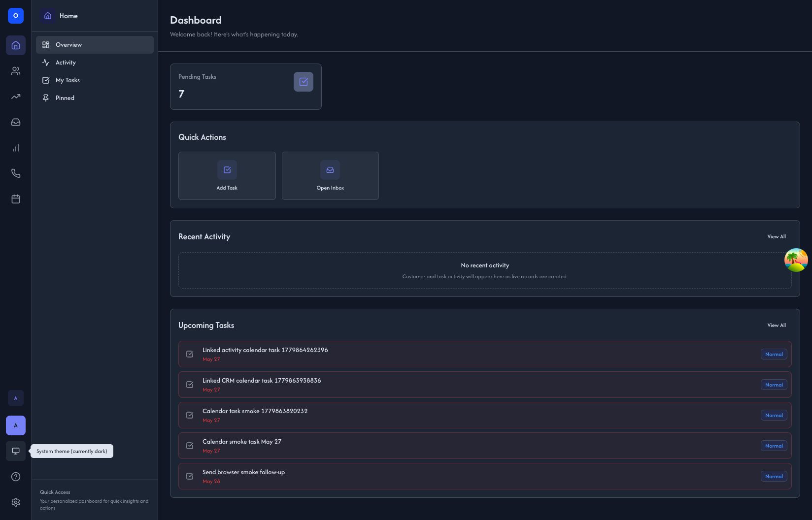
Task: Click the small A workspace badge
Action: point(16,398)
